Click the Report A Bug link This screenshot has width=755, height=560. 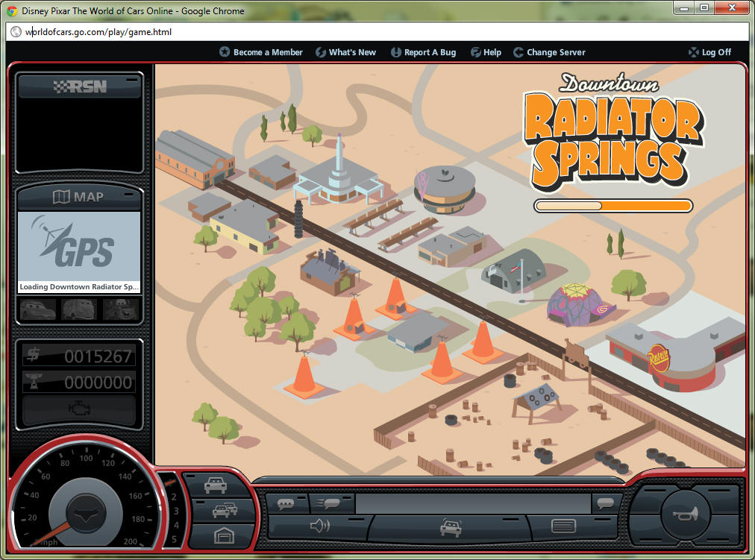(422, 52)
